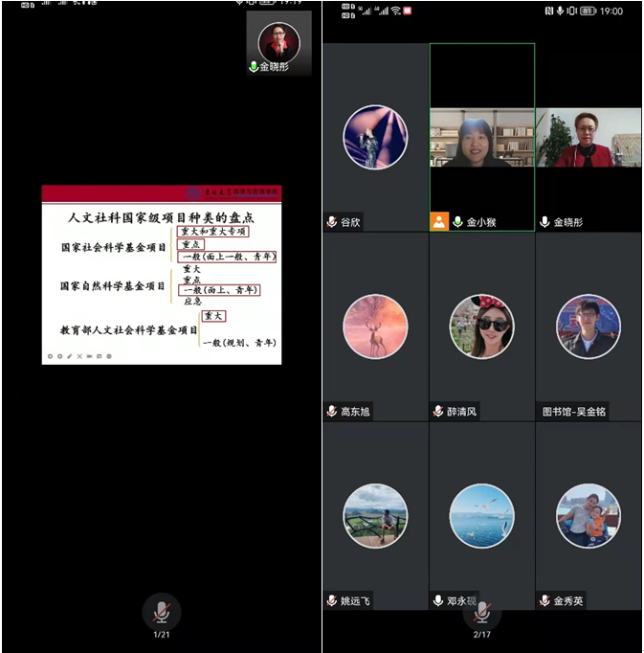Image resolution: width=644 pixels, height=653 pixels.
Task: Tap the seagull avatar of the 邓永 participant
Action: coord(482,515)
